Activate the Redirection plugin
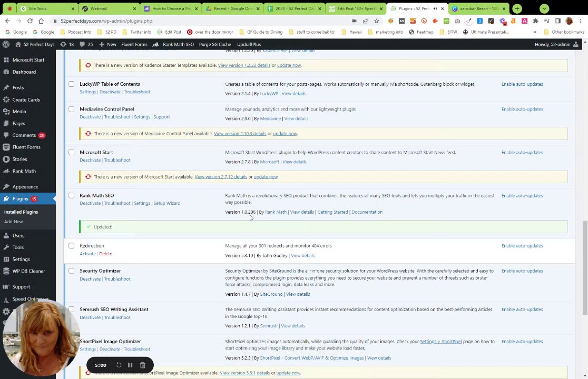 pos(88,254)
